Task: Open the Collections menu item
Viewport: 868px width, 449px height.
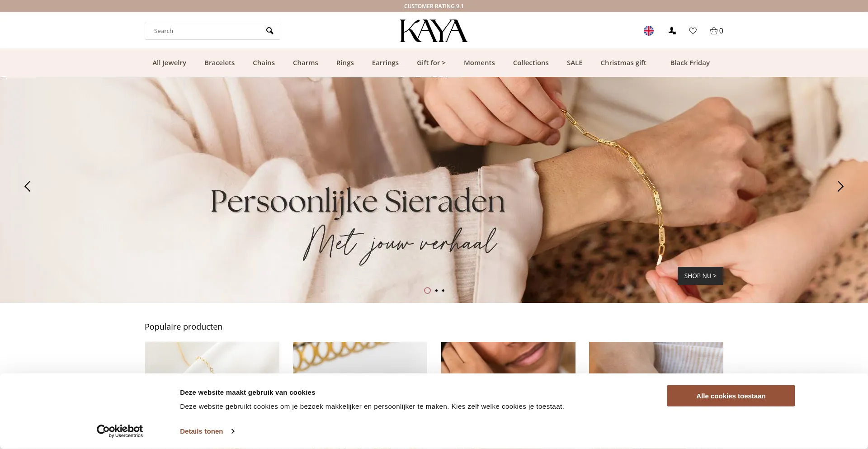Action: [x=531, y=63]
